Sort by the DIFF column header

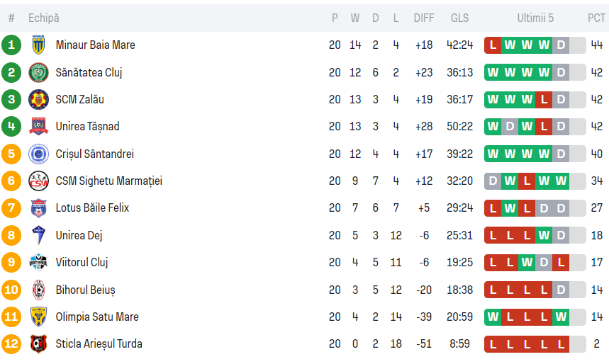[x=424, y=18]
